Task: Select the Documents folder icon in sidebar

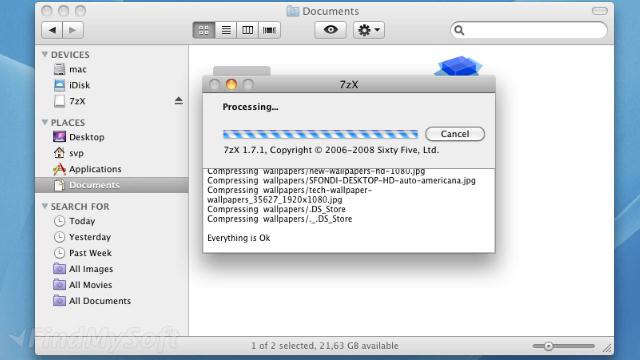Action: click(x=59, y=185)
